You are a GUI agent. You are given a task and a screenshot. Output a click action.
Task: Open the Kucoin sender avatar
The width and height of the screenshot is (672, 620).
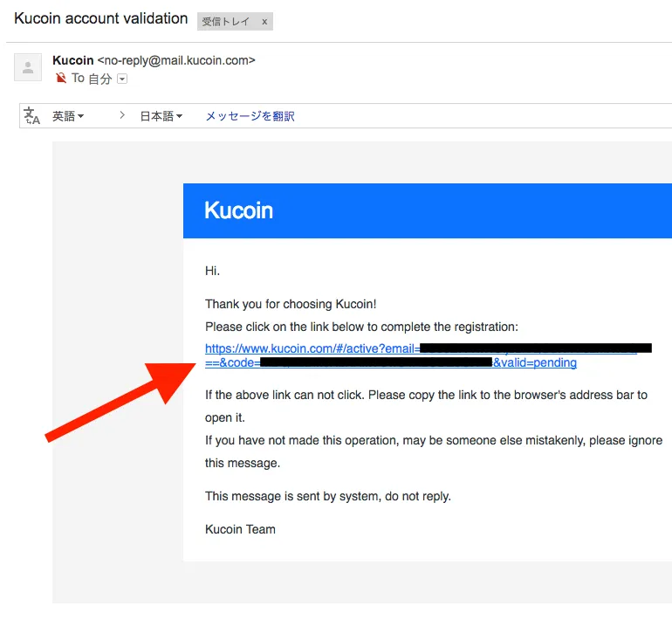pyautogui.click(x=28, y=67)
